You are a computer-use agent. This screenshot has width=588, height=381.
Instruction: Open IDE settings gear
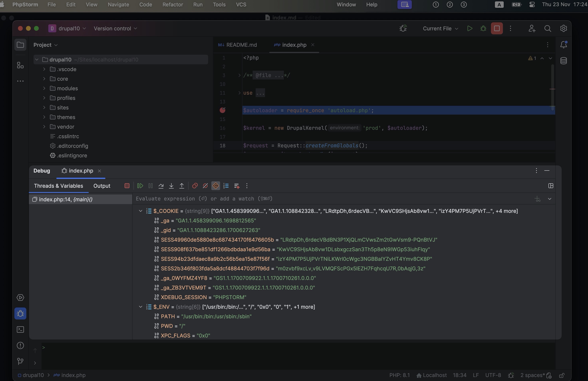click(564, 28)
